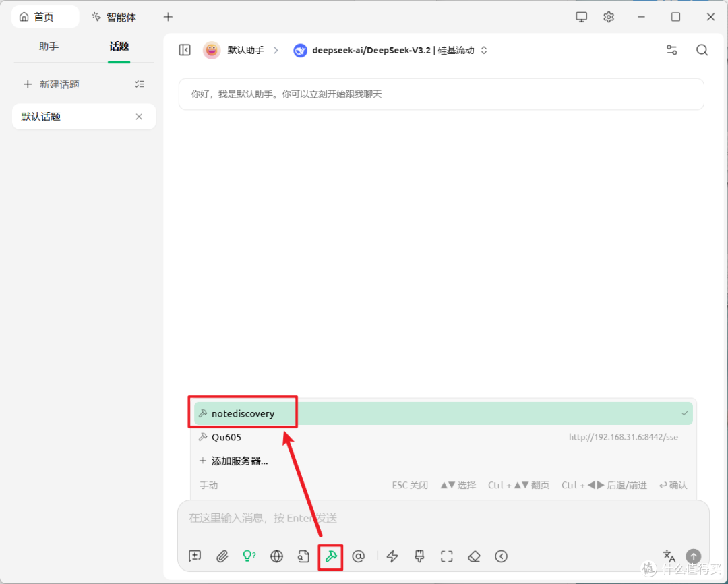Screen dimensions: 728x584
Task: Click the ESC 关闭 hint text
Action: [410, 485]
